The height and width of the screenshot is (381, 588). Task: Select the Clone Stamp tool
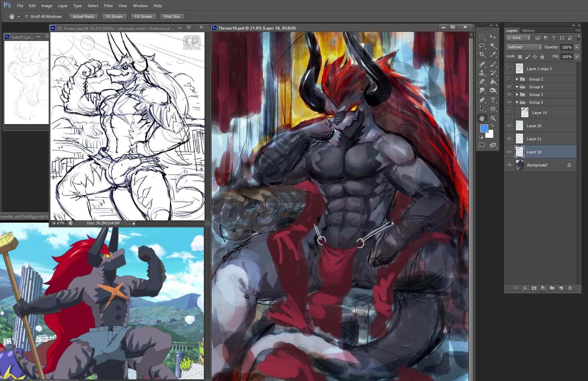point(482,72)
